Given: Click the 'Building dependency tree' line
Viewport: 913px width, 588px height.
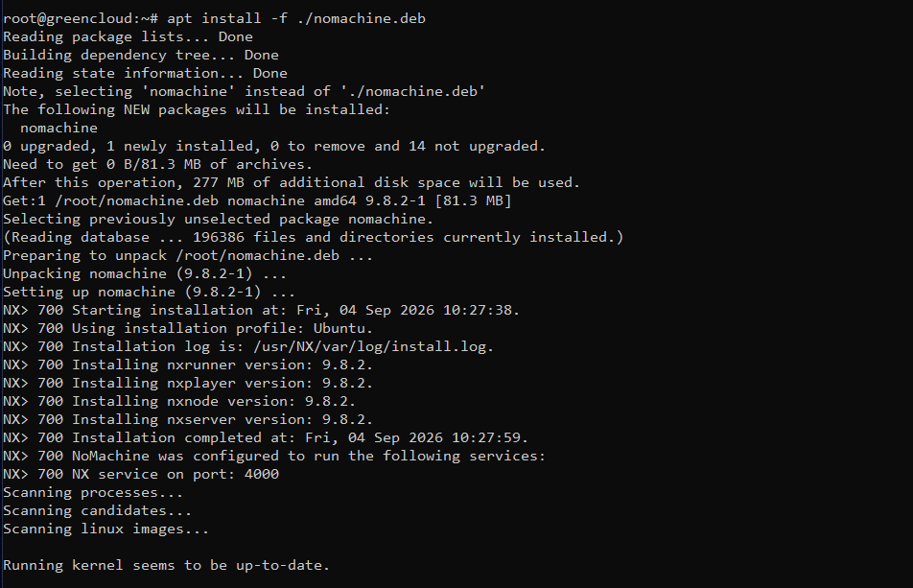Looking at the screenshot, I should 141,55.
